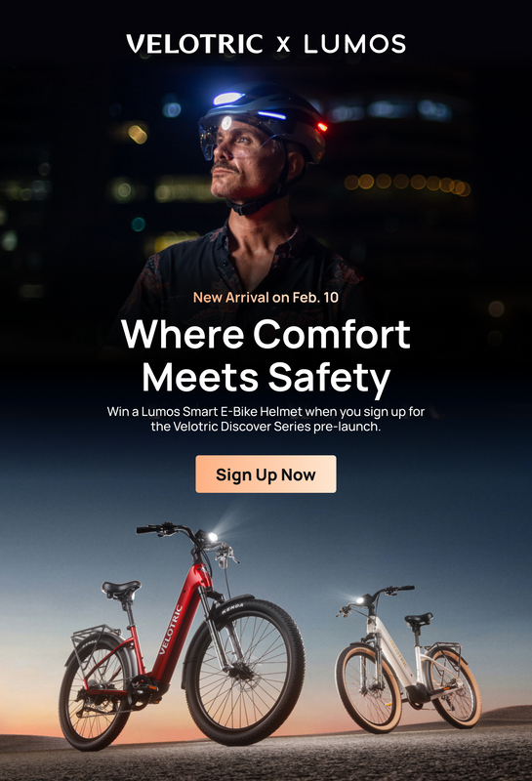The width and height of the screenshot is (532, 781).
Task: Click the helmet's red rear light
Action: [322, 127]
